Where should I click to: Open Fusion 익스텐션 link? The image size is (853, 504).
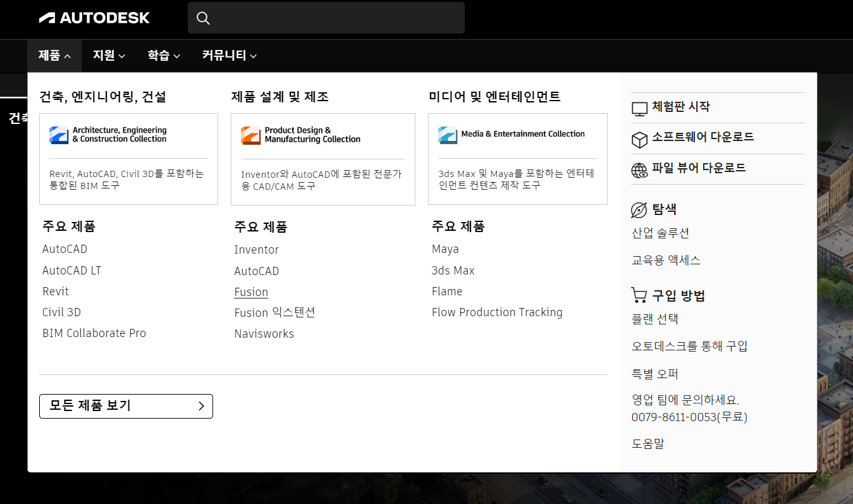point(274,312)
